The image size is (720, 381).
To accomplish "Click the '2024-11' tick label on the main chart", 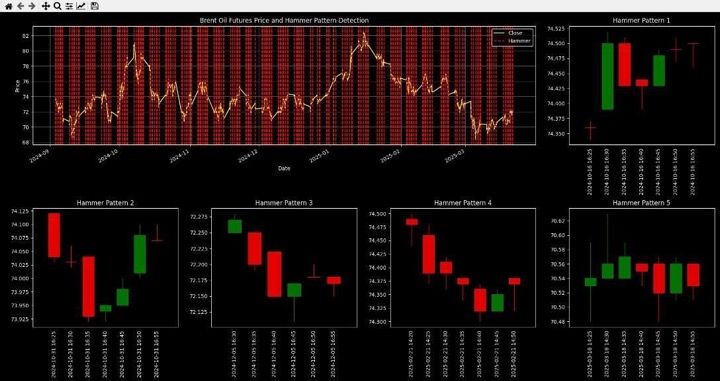I will [179, 156].
